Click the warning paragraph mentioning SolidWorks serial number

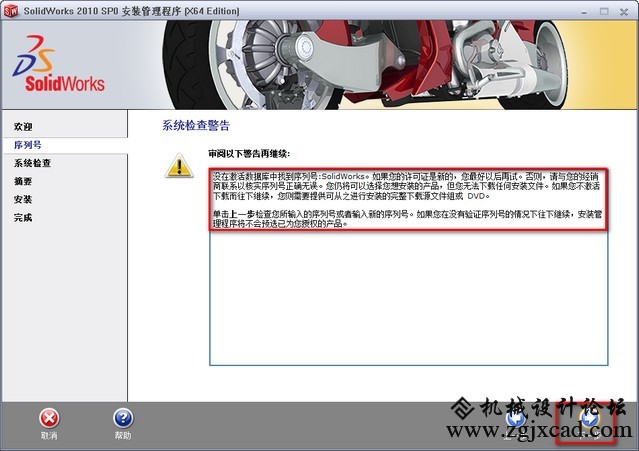(407, 186)
